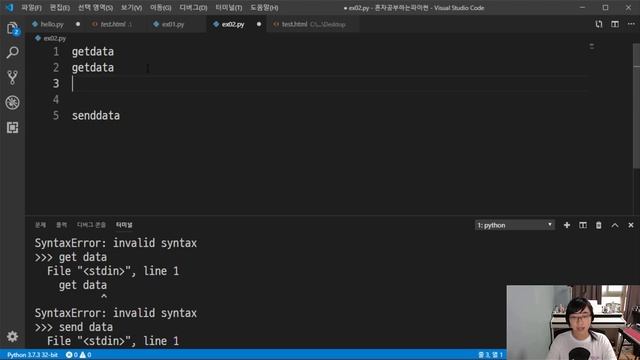Image resolution: width=640 pixels, height=360 pixels.
Task: Click line number 2 in gutter
Action: point(56,68)
